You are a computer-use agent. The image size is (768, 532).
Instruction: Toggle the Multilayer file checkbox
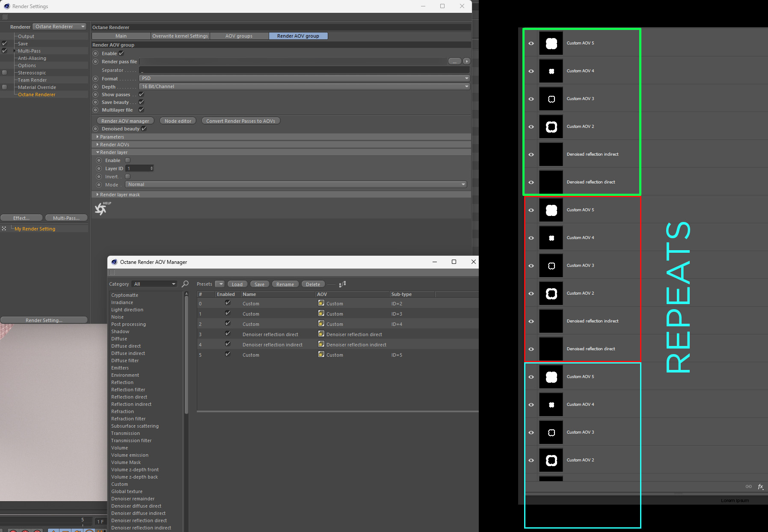142,110
